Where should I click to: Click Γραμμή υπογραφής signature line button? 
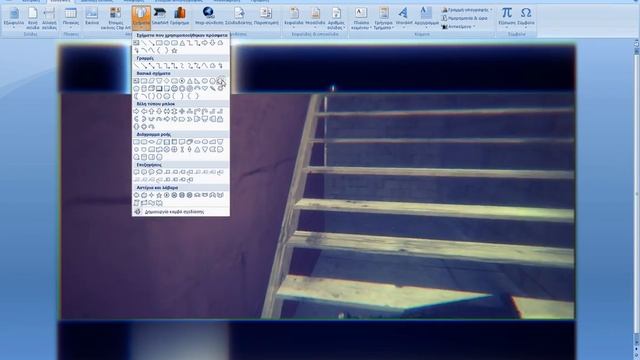467,10
